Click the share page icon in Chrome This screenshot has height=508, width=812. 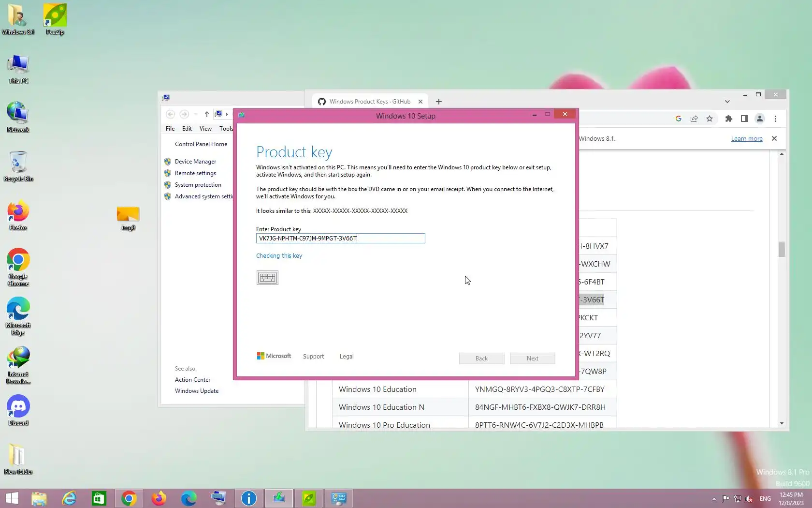(694, 119)
